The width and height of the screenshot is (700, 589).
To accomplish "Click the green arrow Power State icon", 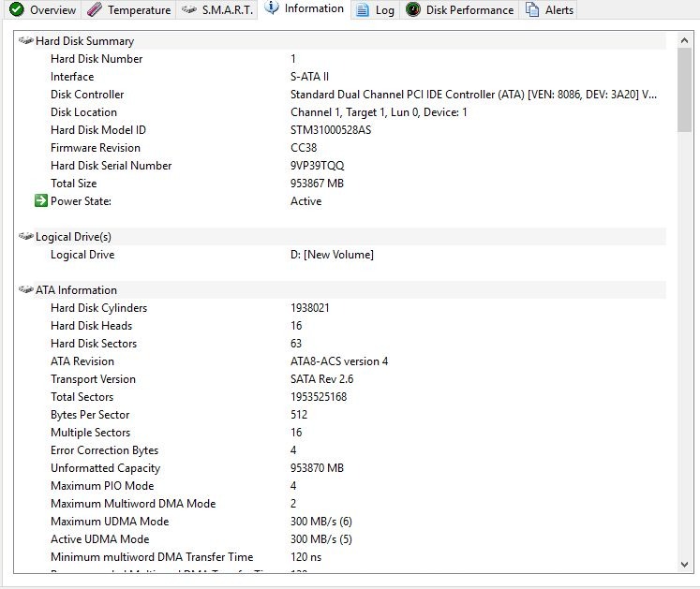I will (x=40, y=201).
